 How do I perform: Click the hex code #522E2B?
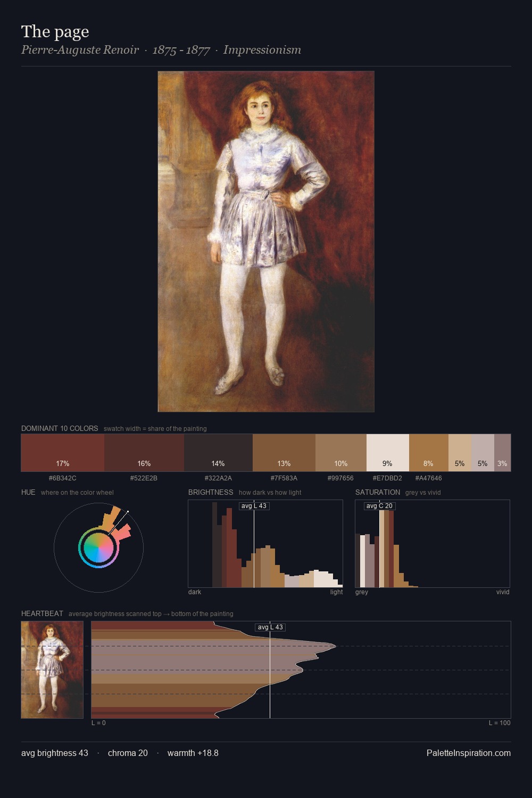coord(144,478)
